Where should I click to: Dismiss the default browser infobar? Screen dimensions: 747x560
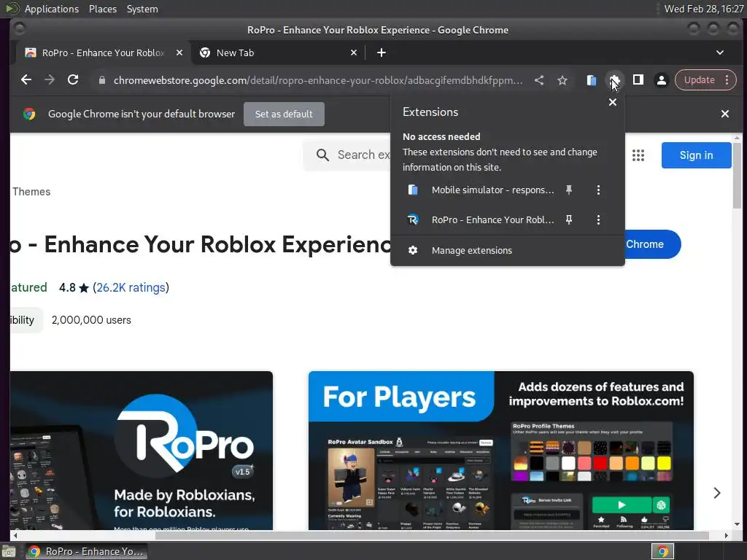725,114
